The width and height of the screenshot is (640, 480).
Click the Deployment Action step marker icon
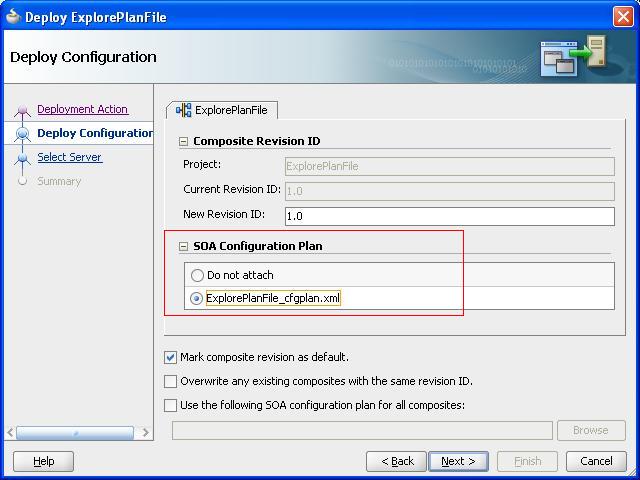(x=22, y=110)
